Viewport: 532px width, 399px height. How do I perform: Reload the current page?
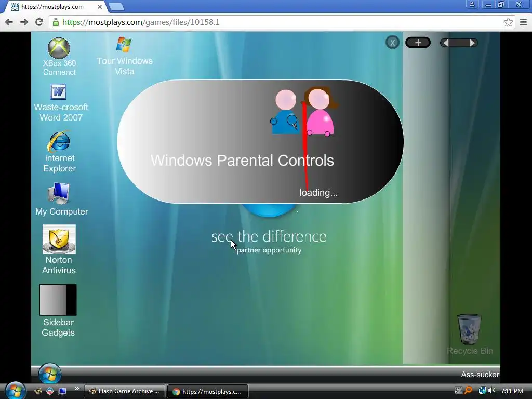(39, 22)
